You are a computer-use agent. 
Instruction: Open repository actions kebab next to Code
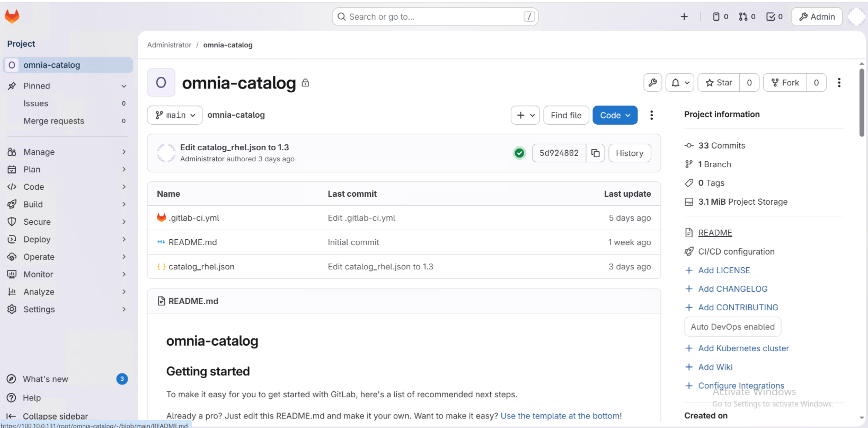tap(651, 115)
